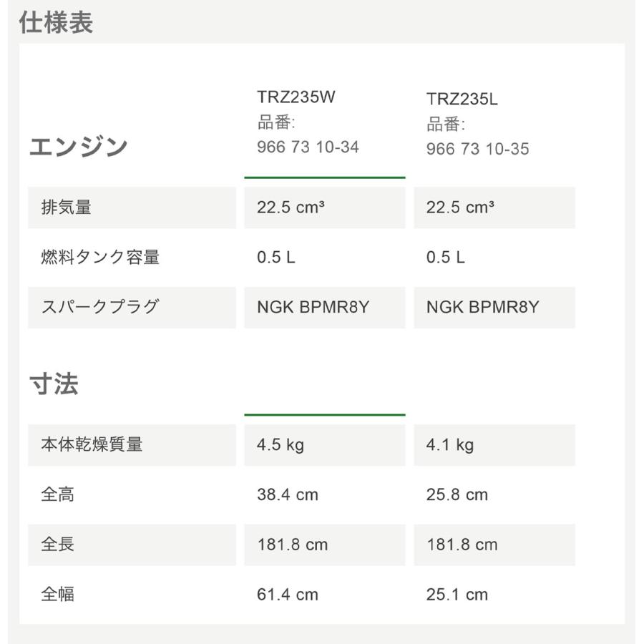Click part number 966 73 10-34
Viewport: 644px width, 644px height.
click(308, 147)
